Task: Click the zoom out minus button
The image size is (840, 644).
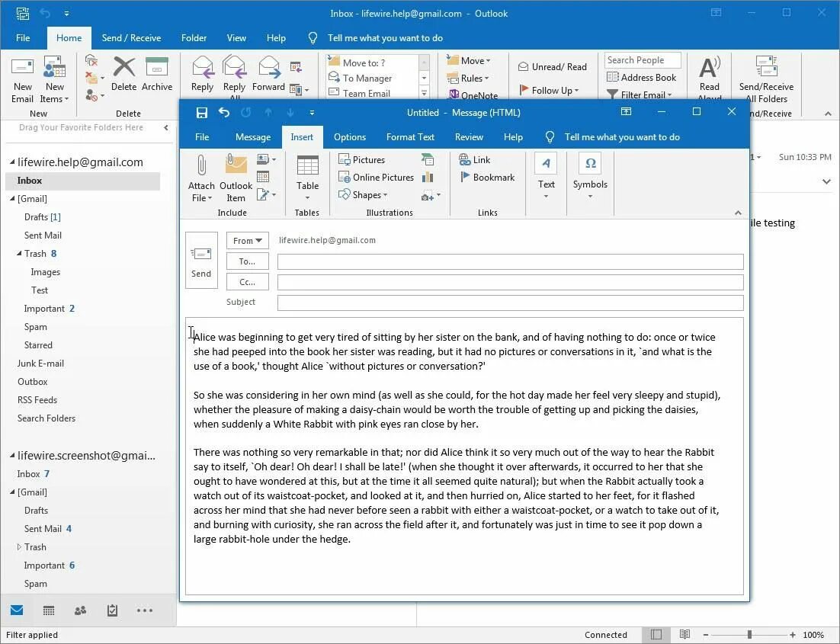Action: pyautogui.click(x=706, y=635)
